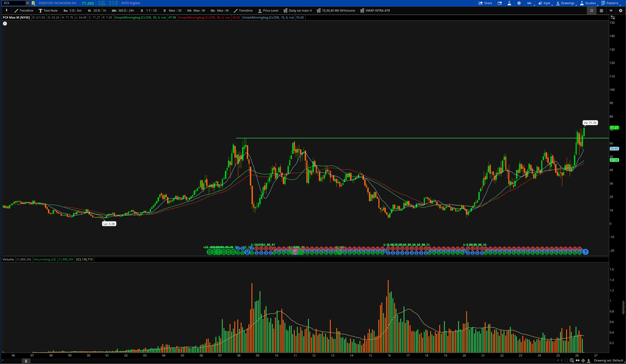Click the FCX symbol input field
626x364 pixels.
[13, 3]
